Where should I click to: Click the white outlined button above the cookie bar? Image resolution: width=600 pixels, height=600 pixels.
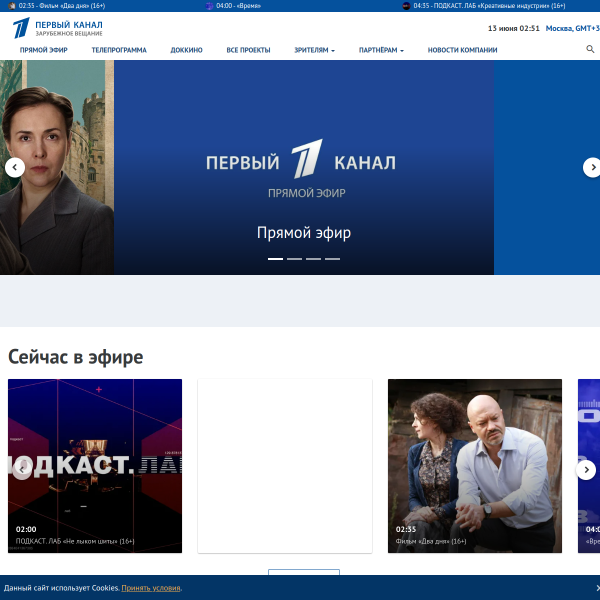[304, 572]
